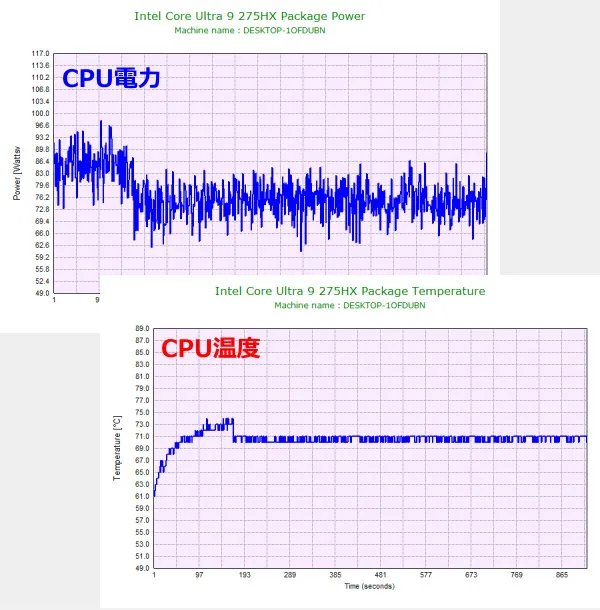The height and width of the screenshot is (610, 600).
Task: Click the 100.0 power axis value
Action: [41, 114]
